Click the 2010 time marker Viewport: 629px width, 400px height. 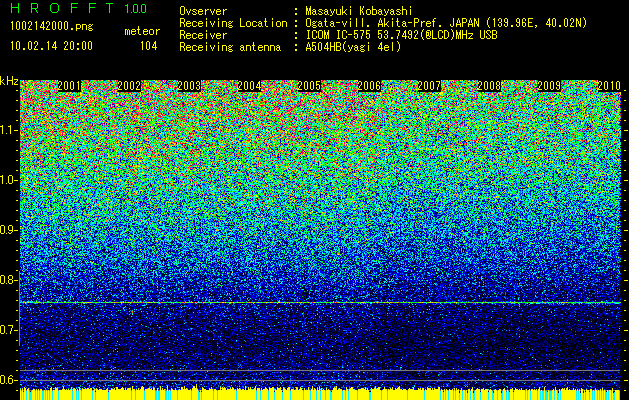pyautogui.click(x=609, y=86)
